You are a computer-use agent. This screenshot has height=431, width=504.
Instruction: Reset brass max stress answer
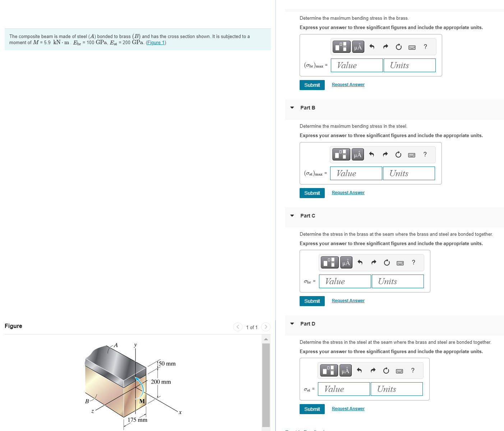pos(399,47)
